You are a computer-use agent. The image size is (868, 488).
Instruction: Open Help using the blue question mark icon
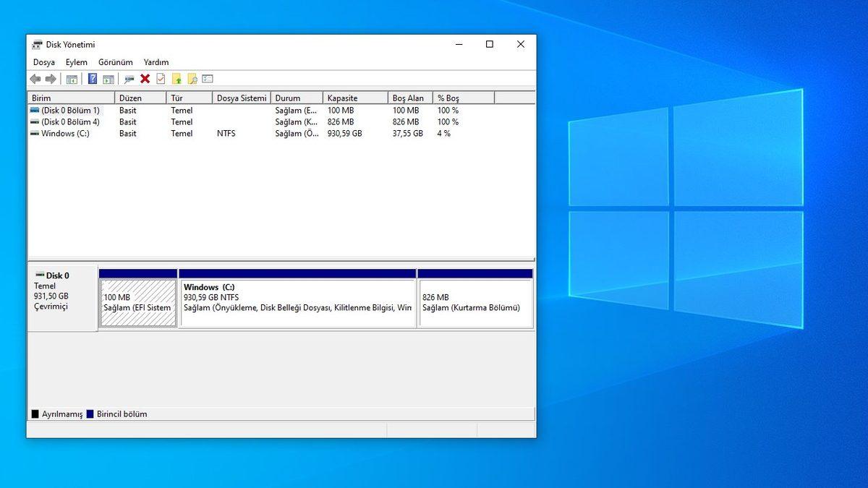point(93,79)
